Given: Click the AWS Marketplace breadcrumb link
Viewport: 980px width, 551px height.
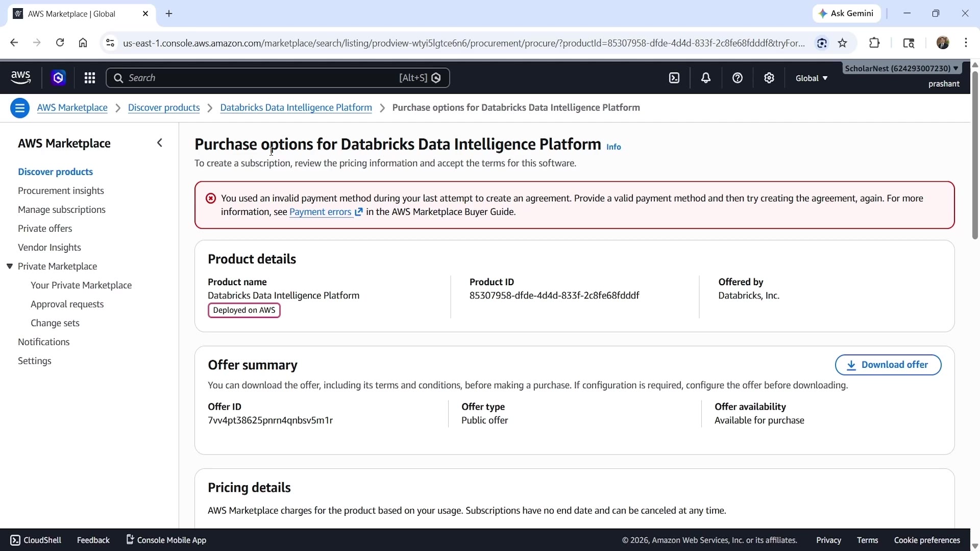Looking at the screenshot, I should coord(72,108).
